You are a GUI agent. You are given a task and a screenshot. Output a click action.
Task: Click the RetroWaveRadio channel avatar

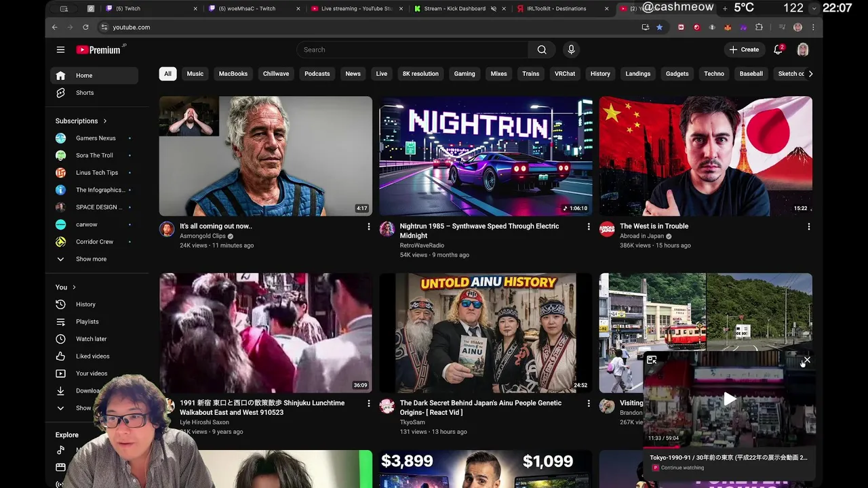tap(387, 229)
